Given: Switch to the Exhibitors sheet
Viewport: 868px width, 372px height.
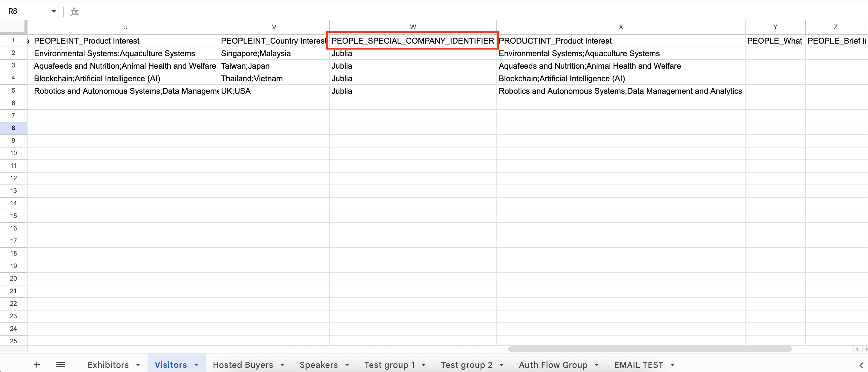Looking at the screenshot, I should pos(108,365).
